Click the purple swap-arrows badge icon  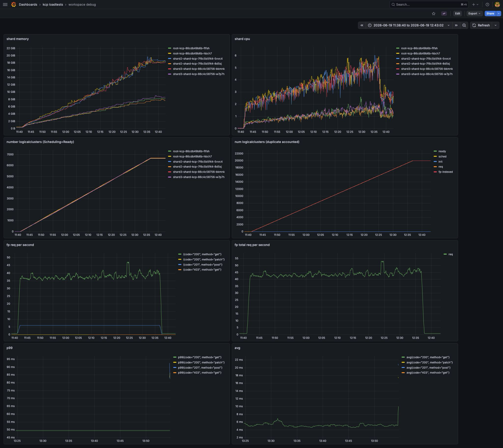click(444, 14)
